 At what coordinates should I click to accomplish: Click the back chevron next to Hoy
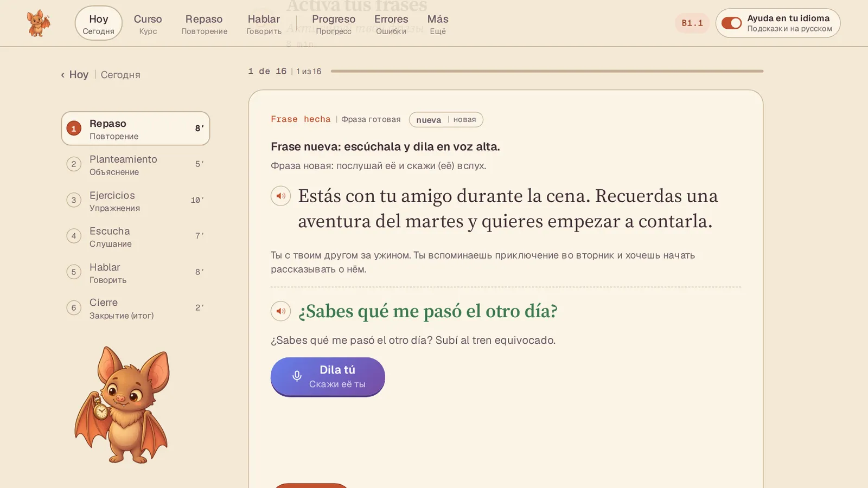click(63, 75)
